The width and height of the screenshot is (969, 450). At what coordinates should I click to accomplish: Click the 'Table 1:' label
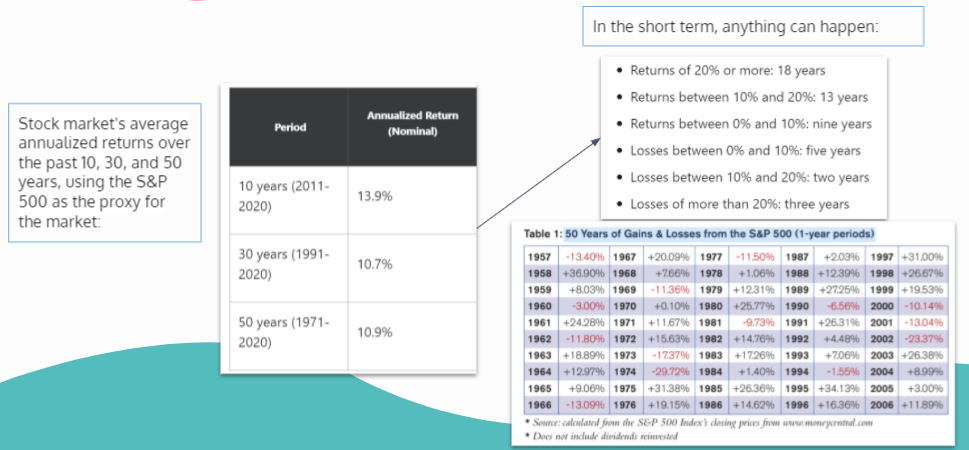[x=543, y=234]
